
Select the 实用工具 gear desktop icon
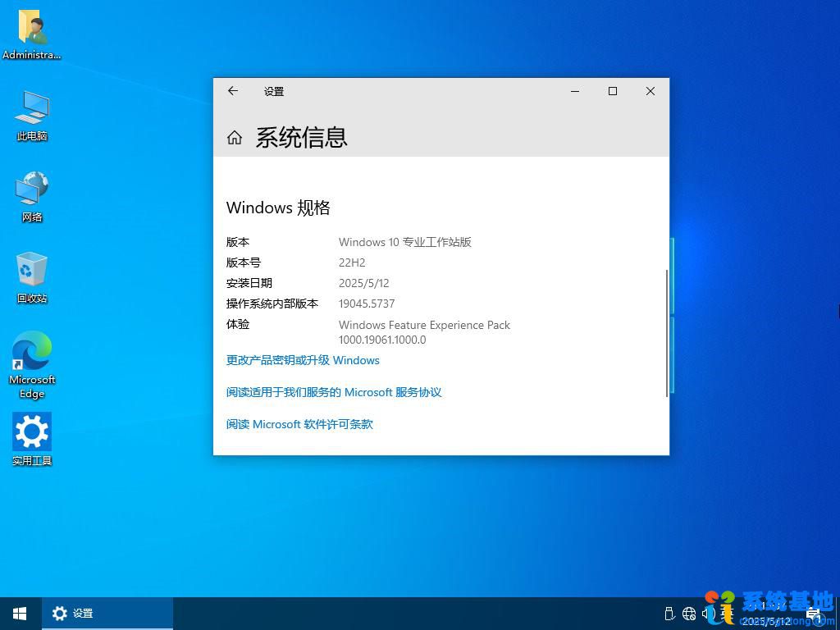32,440
